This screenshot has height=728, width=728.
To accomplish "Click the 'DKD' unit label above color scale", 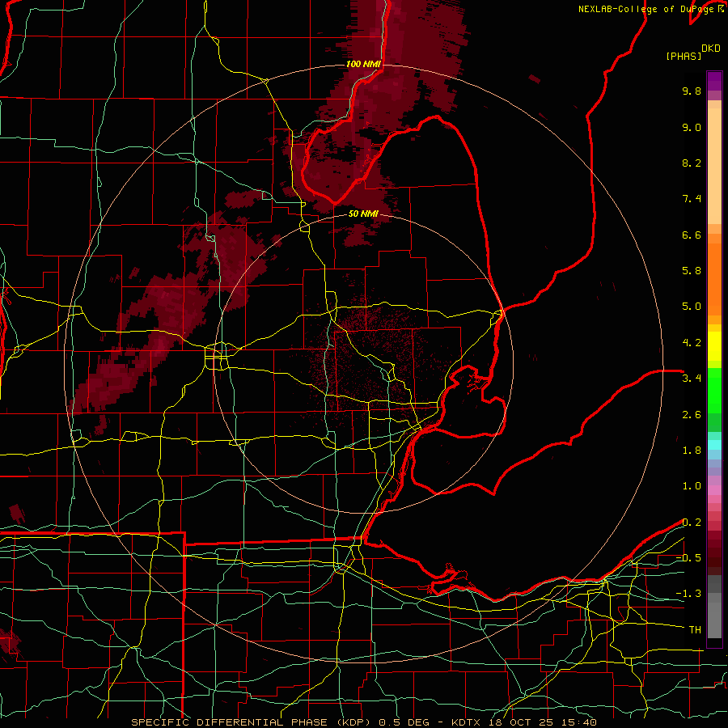I will (x=711, y=49).
